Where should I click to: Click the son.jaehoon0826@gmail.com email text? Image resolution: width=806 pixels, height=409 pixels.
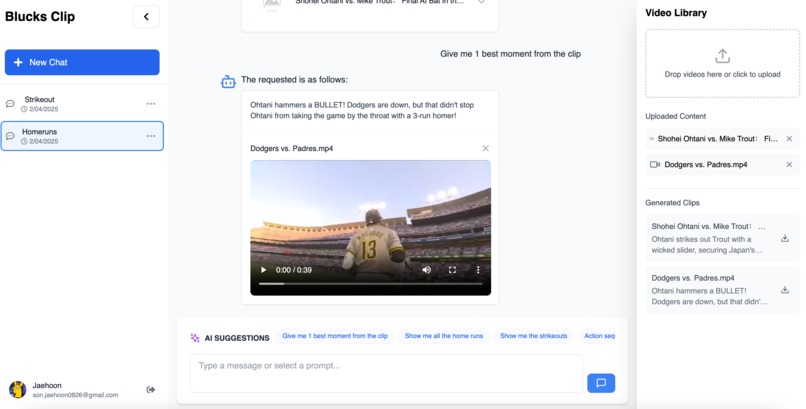click(x=76, y=395)
